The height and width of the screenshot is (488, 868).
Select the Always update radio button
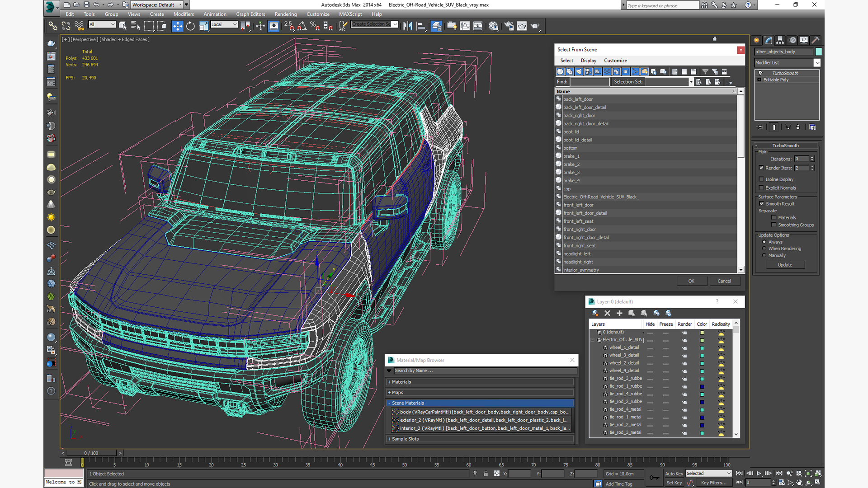coord(764,242)
